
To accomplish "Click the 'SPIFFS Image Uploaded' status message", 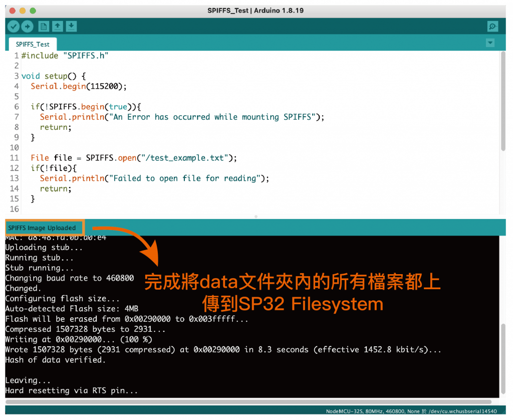I will [x=42, y=228].
